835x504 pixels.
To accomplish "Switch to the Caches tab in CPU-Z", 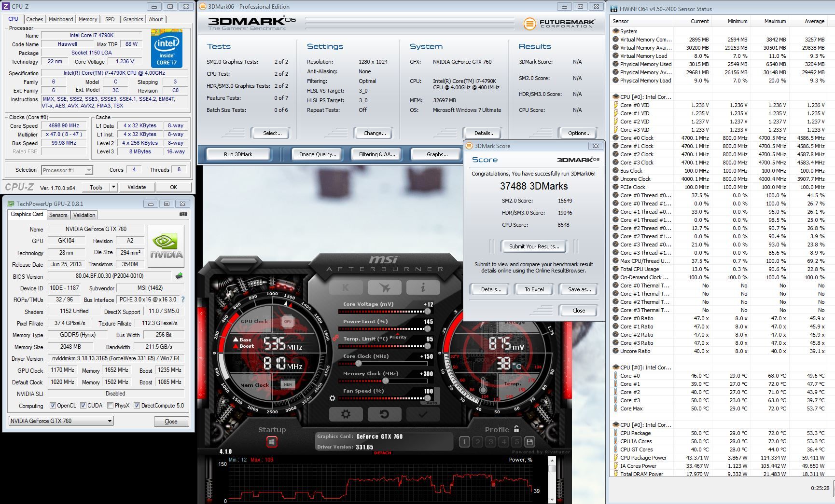I will coord(34,19).
